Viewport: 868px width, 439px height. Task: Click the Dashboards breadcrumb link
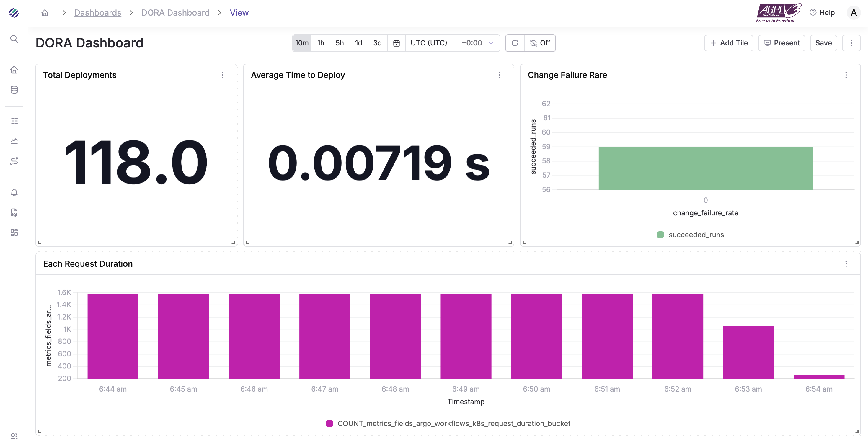98,13
